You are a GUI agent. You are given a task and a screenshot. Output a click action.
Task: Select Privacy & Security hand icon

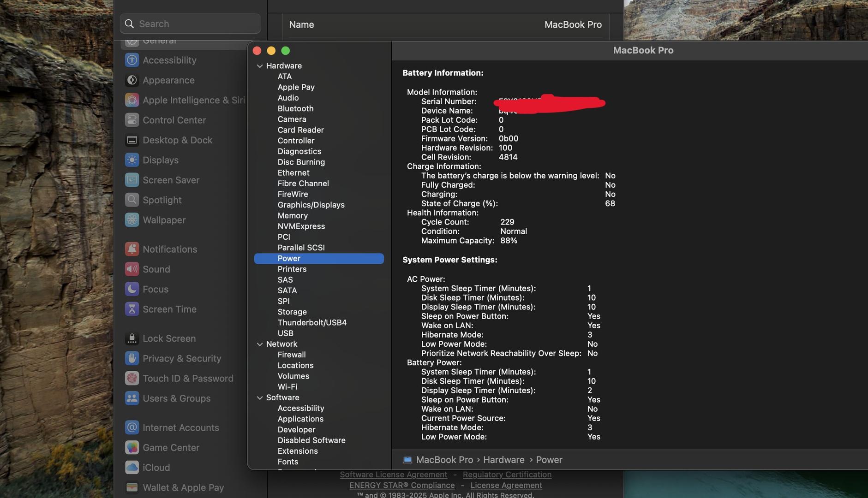click(132, 358)
